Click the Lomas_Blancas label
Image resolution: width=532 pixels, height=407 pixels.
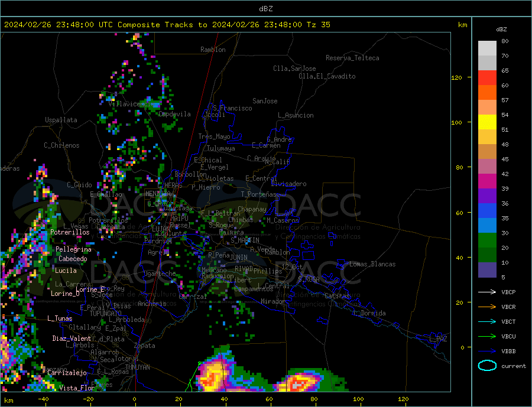tap(372, 264)
